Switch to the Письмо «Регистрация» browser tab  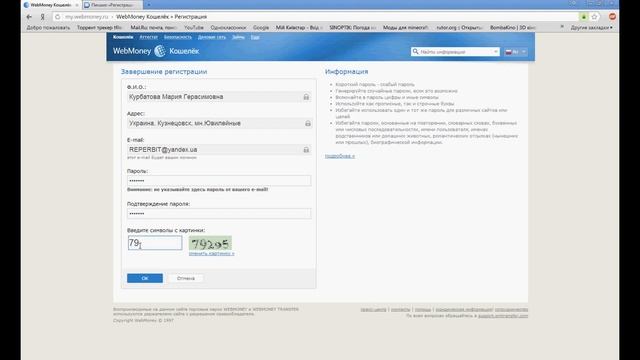pos(112,5)
